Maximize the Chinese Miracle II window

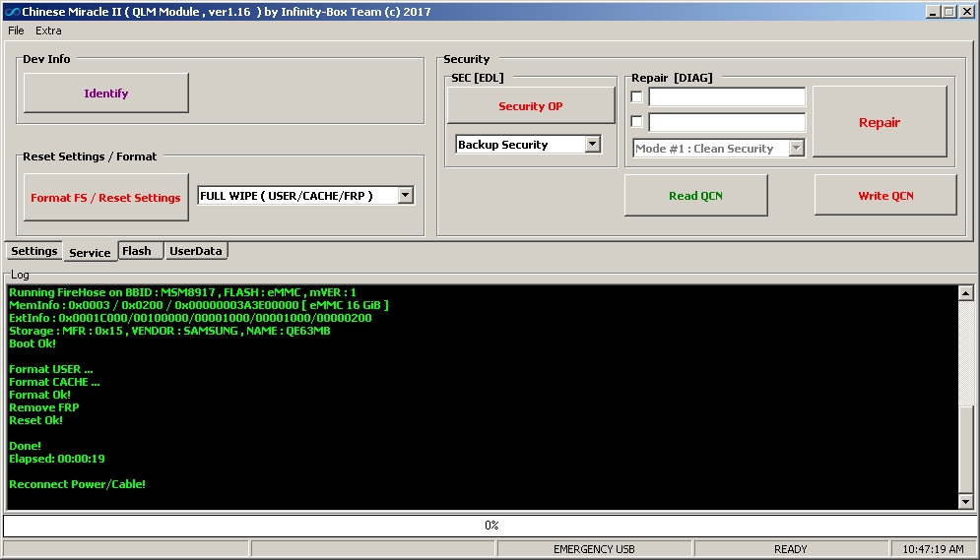[x=948, y=11]
